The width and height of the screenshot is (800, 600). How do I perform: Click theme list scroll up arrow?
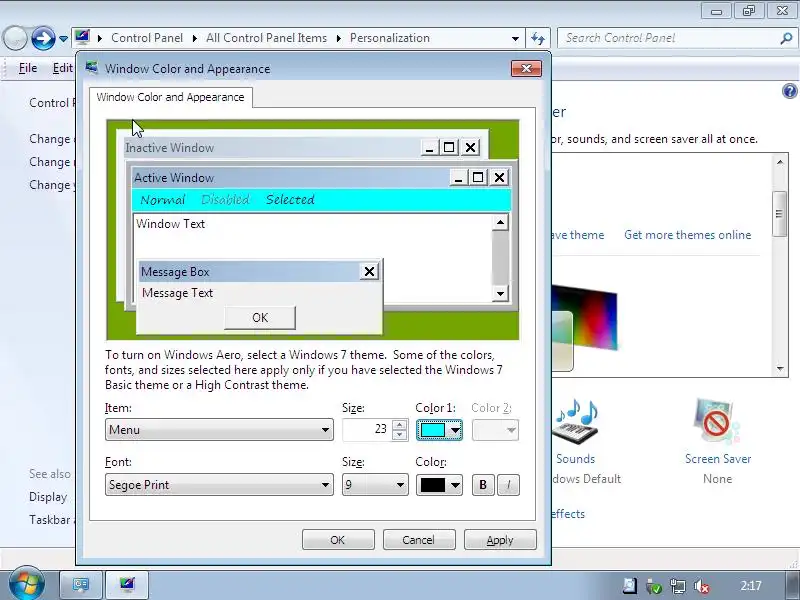[x=780, y=162]
